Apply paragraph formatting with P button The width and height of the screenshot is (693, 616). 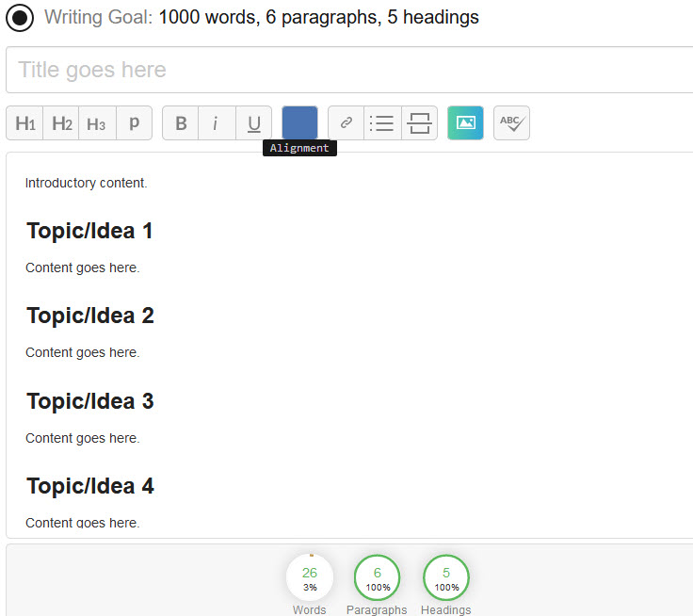pyautogui.click(x=134, y=123)
